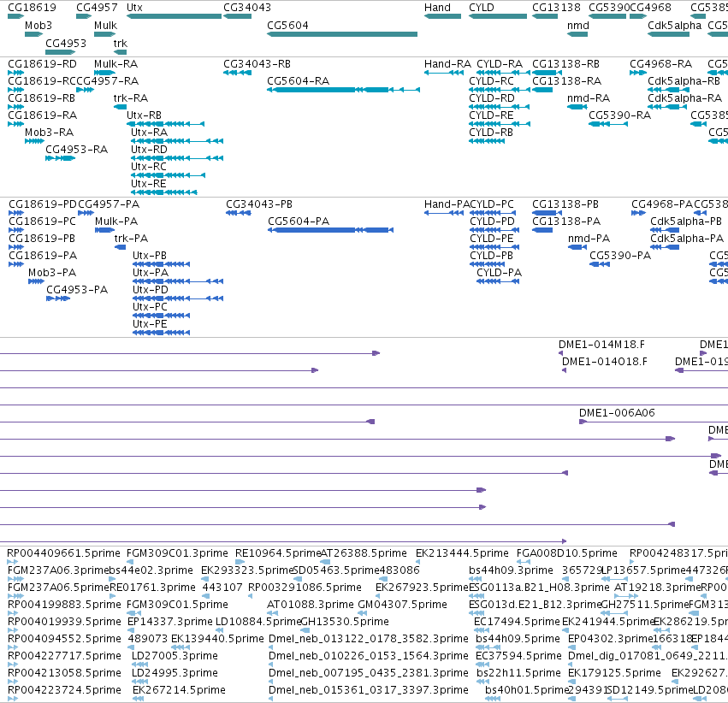Click the CG18619 gene label
Screen dimensions: 728x703
point(32,8)
